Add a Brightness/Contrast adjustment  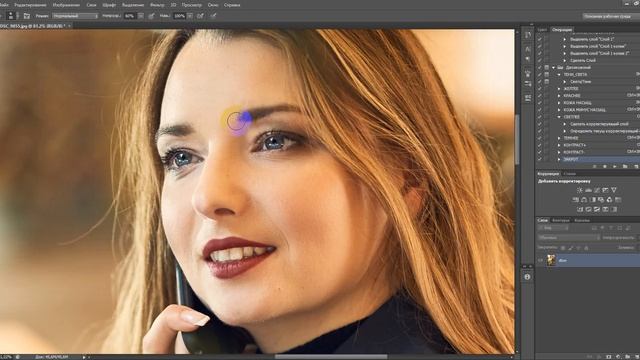pyautogui.click(x=580, y=190)
